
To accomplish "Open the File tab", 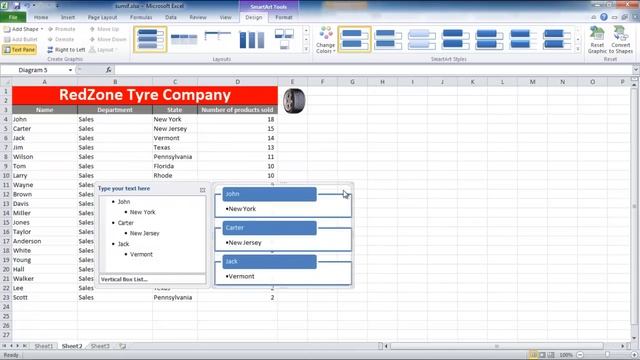I will [13, 17].
